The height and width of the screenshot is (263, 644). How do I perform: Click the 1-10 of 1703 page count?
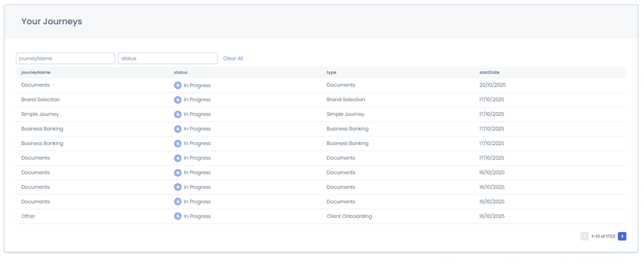tap(603, 236)
